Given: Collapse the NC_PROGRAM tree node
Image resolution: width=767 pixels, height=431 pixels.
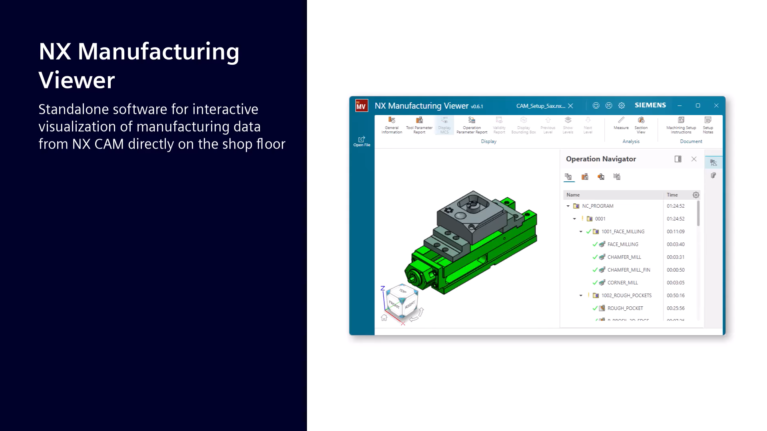Looking at the screenshot, I should click(x=568, y=206).
